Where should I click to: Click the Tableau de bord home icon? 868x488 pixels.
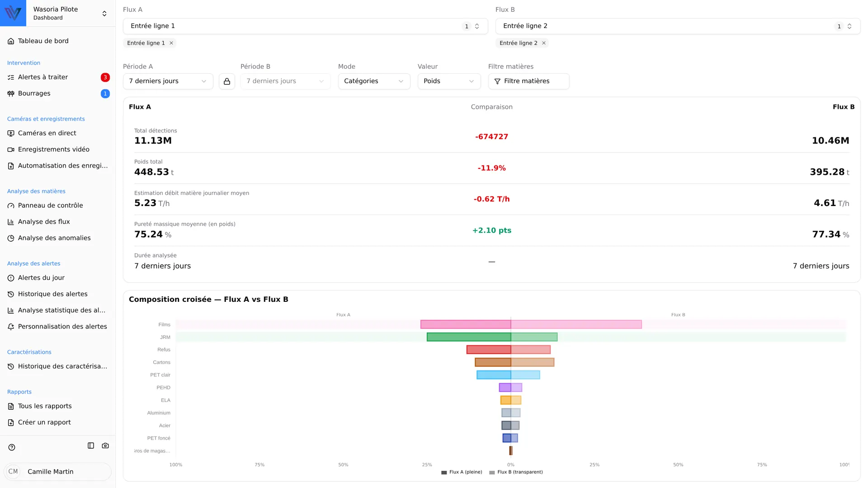pos(11,41)
